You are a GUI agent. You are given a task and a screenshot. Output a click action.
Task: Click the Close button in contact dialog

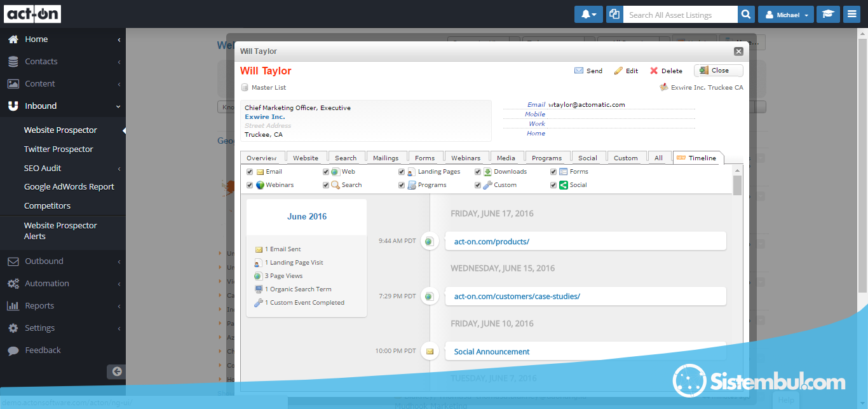point(719,71)
